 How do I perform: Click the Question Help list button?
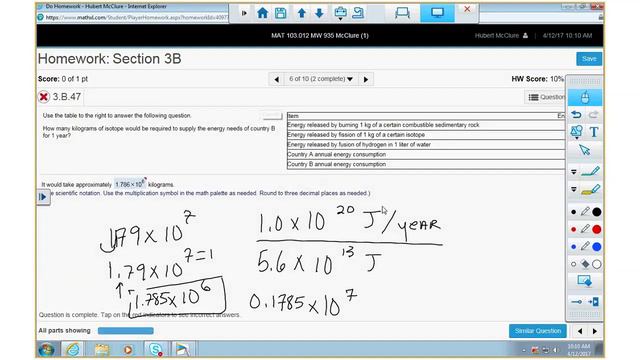click(546, 97)
